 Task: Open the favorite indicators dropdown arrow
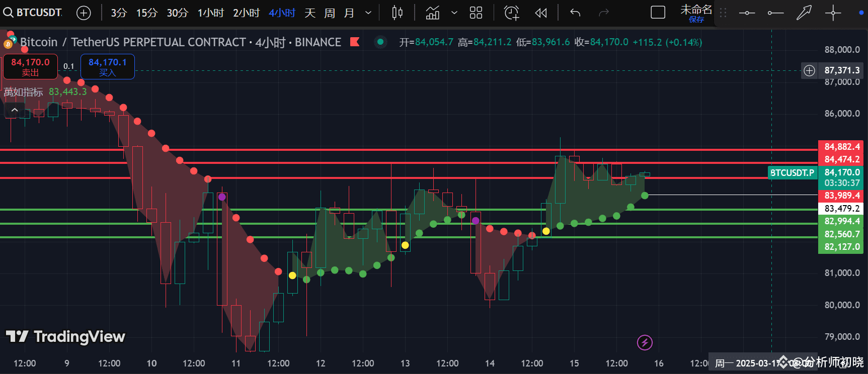coord(454,13)
